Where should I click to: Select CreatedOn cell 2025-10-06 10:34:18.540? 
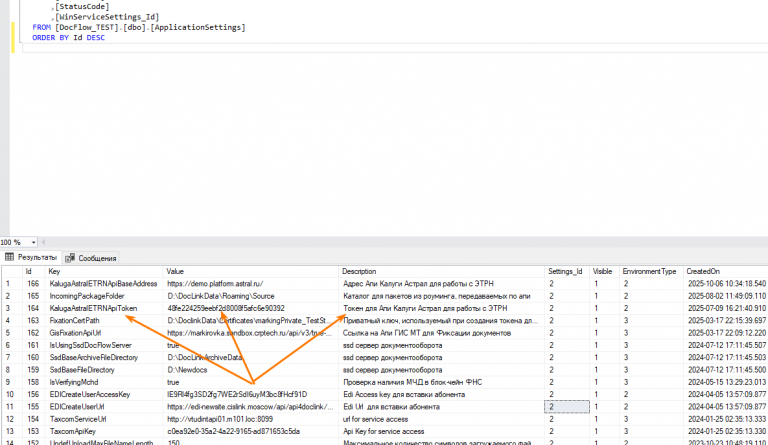pos(725,283)
